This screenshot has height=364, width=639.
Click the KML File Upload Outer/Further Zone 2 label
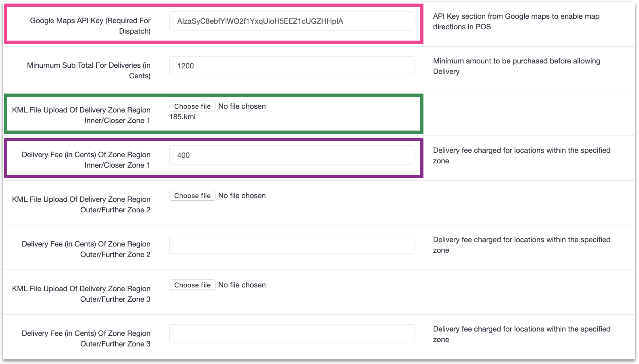click(81, 204)
